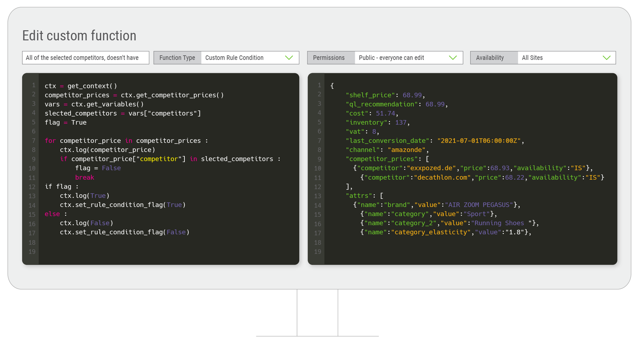Click line number 10 in the Python editor
Viewport: 644px width, 344px height.
32,168
